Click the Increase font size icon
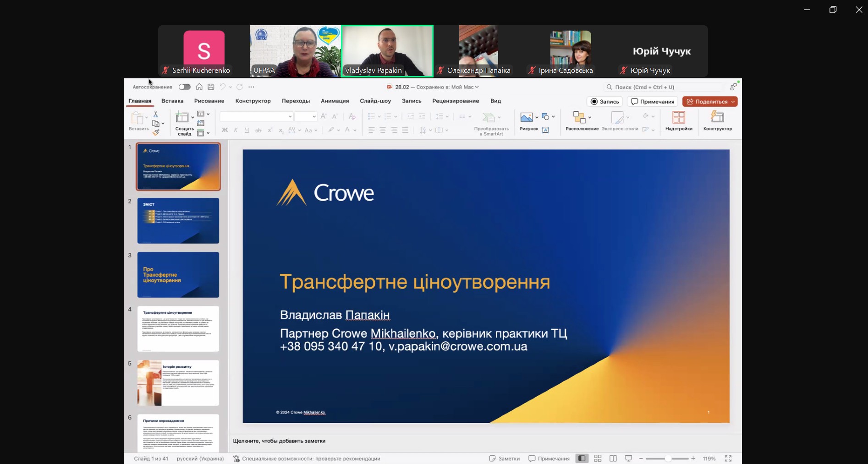 point(324,116)
